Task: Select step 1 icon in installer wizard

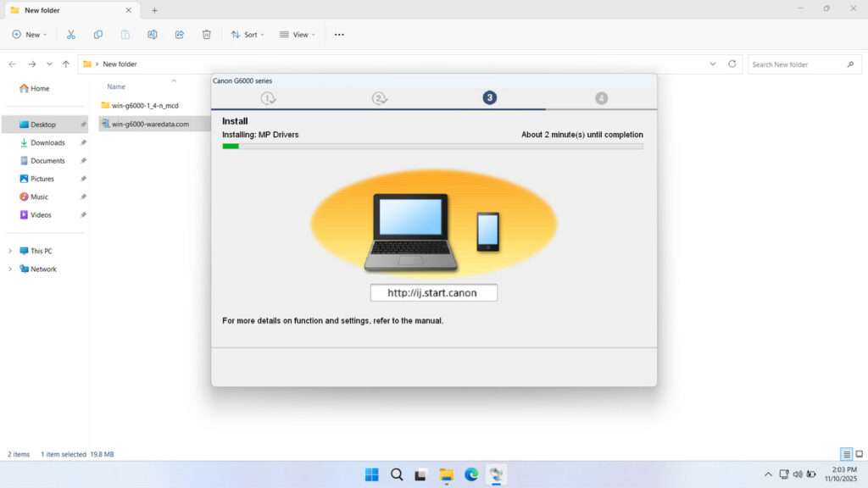Action: [268, 97]
